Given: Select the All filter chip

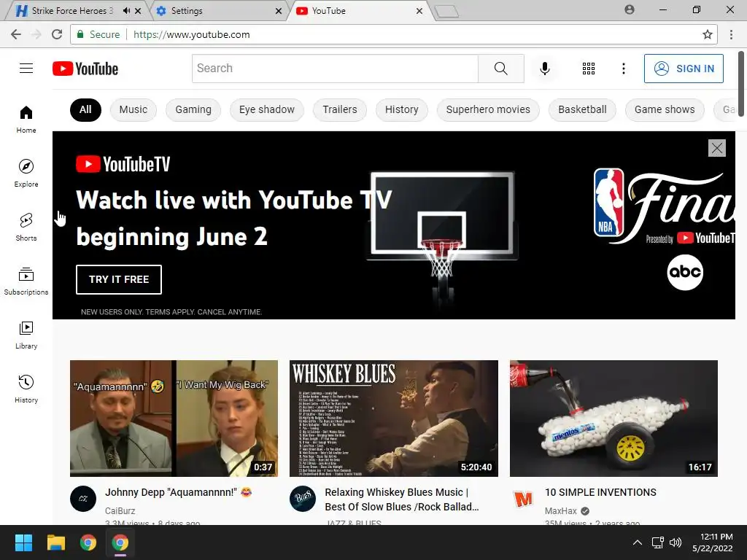Looking at the screenshot, I should [x=85, y=110].
